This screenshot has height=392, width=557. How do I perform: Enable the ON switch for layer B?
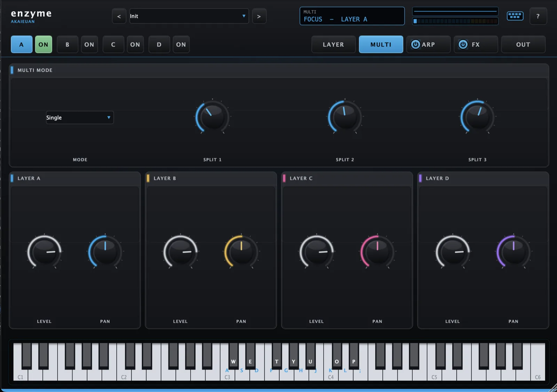coord(89,45)
